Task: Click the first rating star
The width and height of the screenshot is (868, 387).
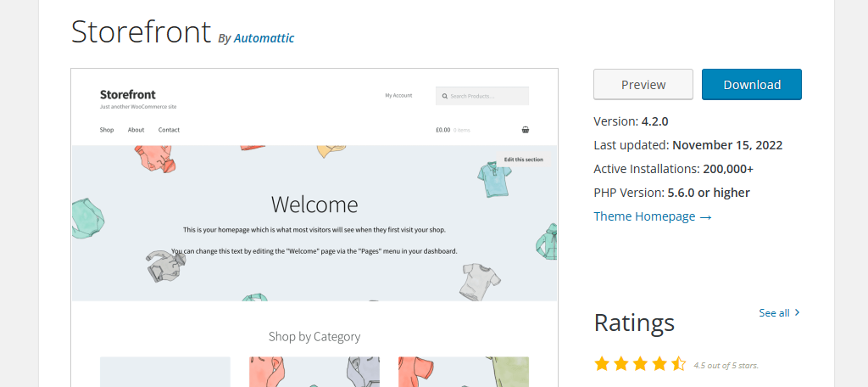Action: [x=602, y=364]
